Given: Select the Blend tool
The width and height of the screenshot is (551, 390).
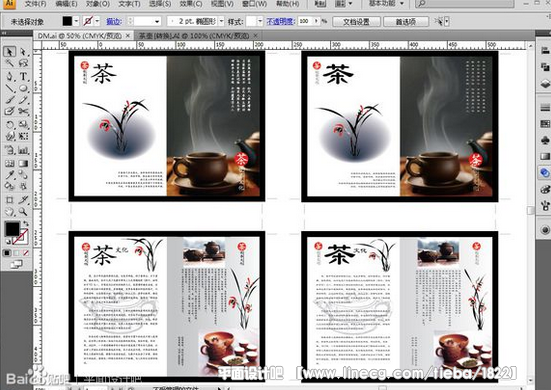Looking at the screenshot, I should [x=23, y=175].
